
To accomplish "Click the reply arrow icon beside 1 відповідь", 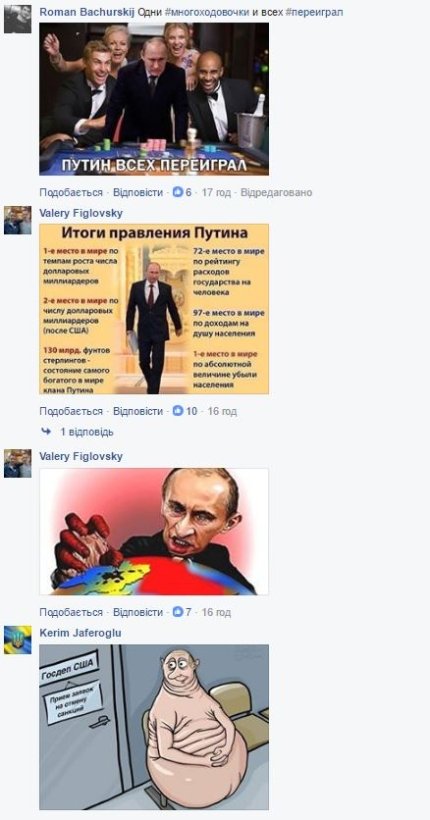I will click(46, 432).
